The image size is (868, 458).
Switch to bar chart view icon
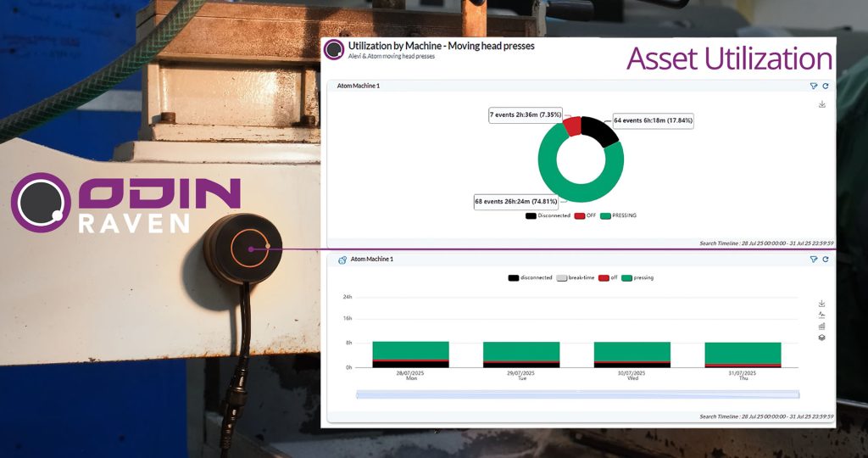pyautogui.click(x=821, y=326)
